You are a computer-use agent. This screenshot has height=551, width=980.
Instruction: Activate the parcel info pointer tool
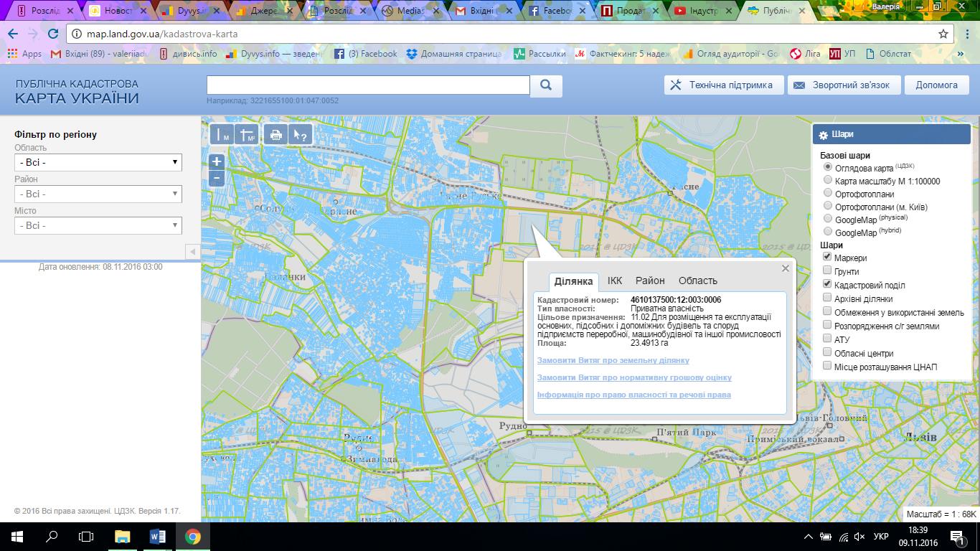pos(300,134)
